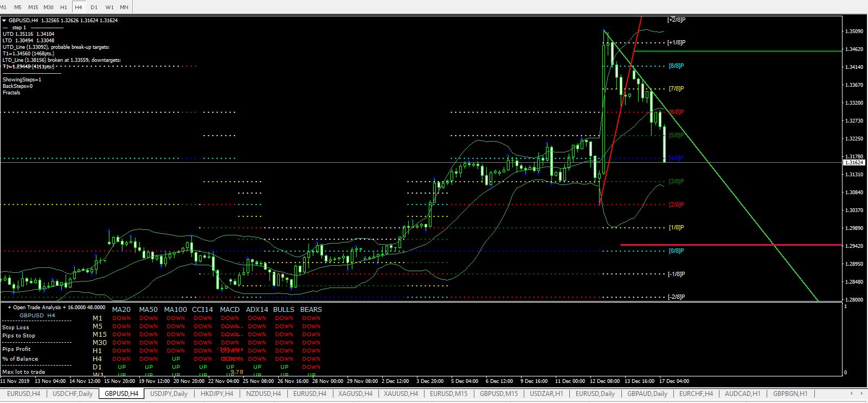868x403 pixels.
Task: Click the Max lot to trade label
Action: pos(23,372)
